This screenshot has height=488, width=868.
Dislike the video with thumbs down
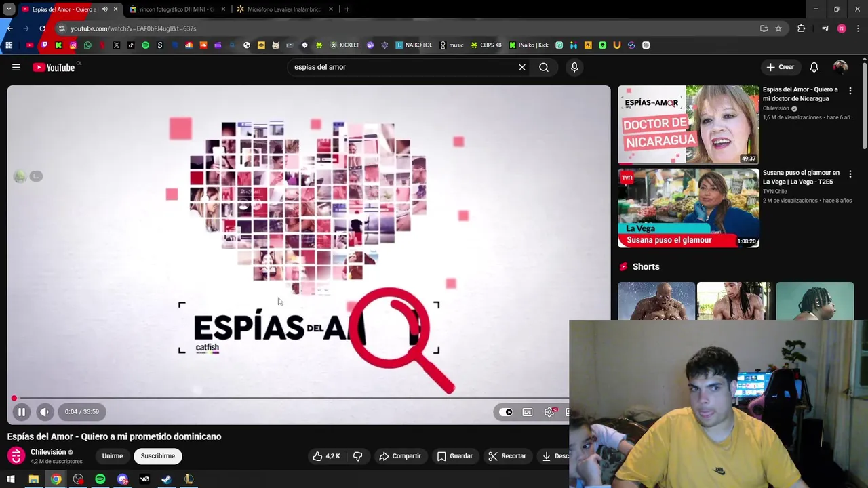point(357,456)
